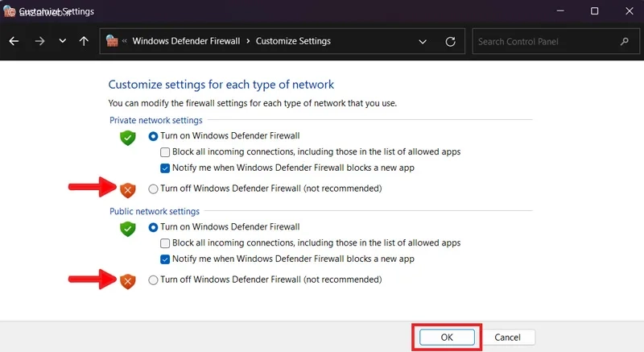Click the red shield under Public network settings
Image resolution: width=644 pixels, height=352 pixels.
(x=127, y=280)
